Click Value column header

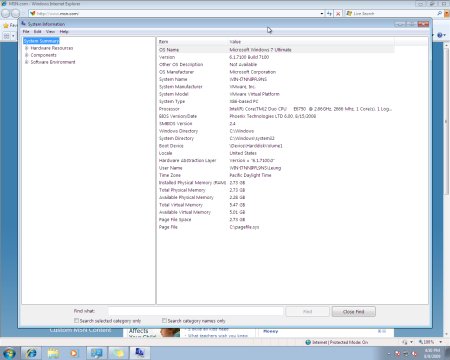tap(311, 42)
